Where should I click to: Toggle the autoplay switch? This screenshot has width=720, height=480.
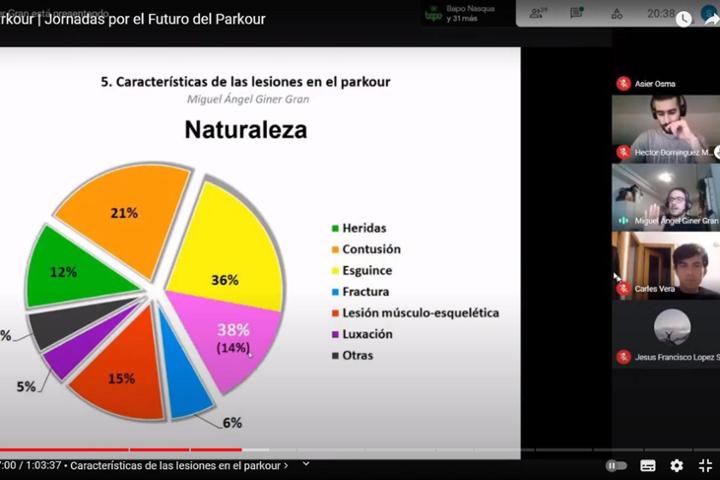[616, 465]
